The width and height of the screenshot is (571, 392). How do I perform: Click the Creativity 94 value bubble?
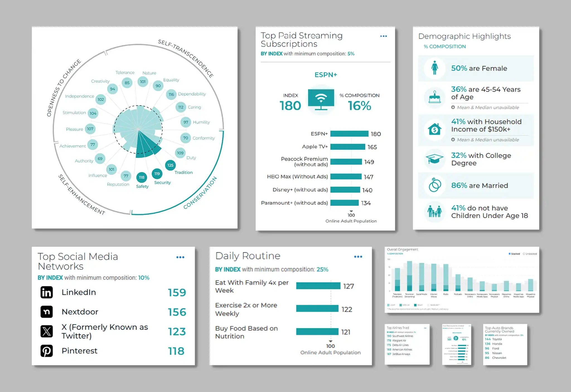click(x=112, y=89)
